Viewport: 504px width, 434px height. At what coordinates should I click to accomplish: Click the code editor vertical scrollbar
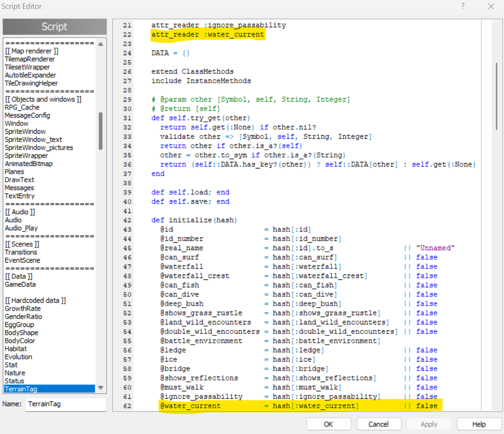coord(497,95)
